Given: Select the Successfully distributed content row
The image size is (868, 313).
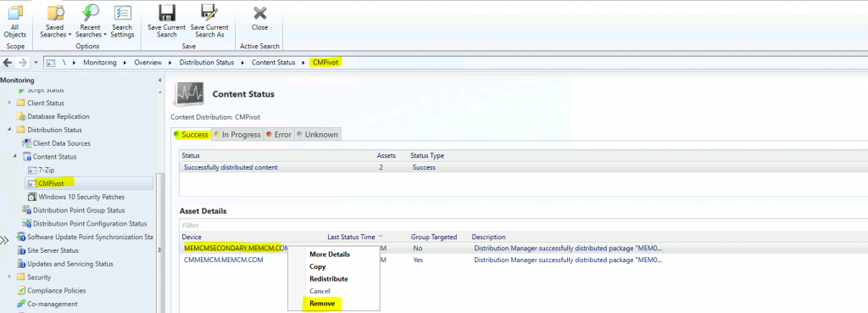Looking at the screenshot, I should tap(523, 167).
